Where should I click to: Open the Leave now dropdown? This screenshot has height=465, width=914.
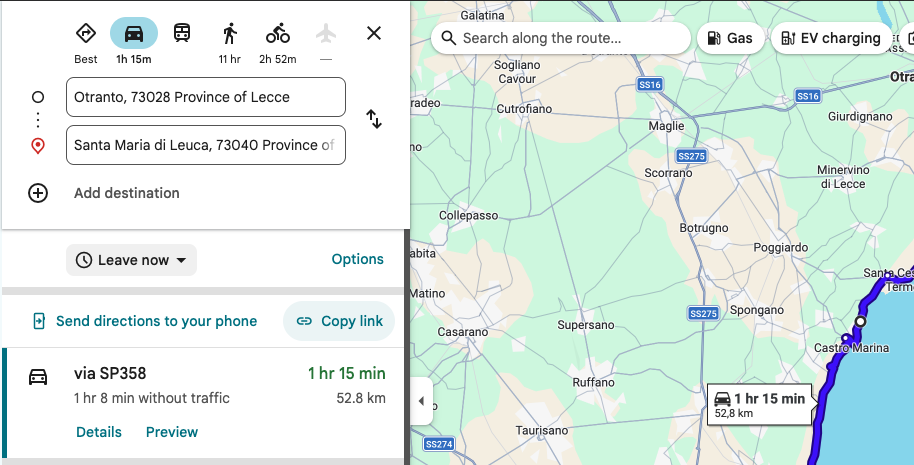coord(131,260)
